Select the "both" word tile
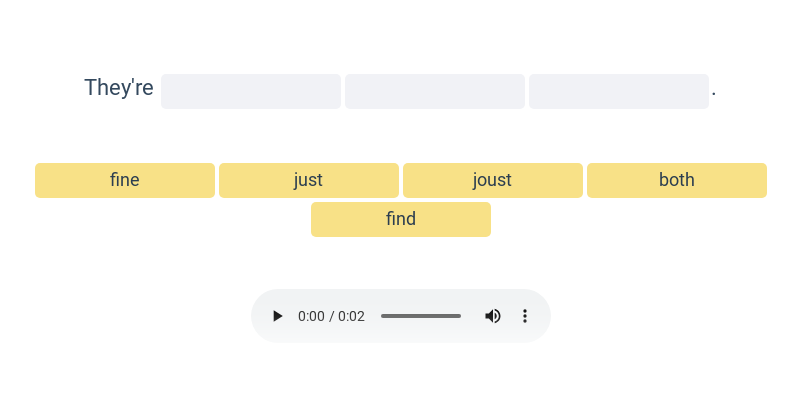The image size is (800, 400). tap(677, 180)
